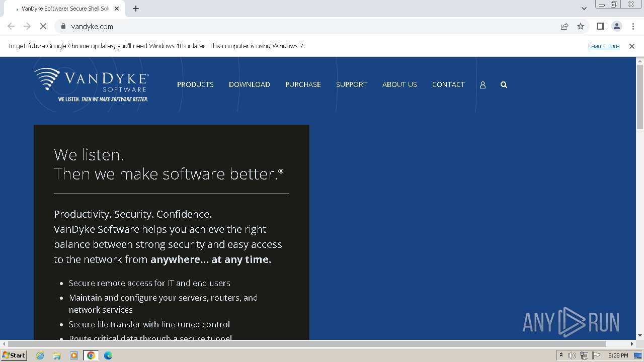Screen dimensions: 644x362
Task: Click the taskbar clock showing 5:28 PM
Action: click(618, 355)
